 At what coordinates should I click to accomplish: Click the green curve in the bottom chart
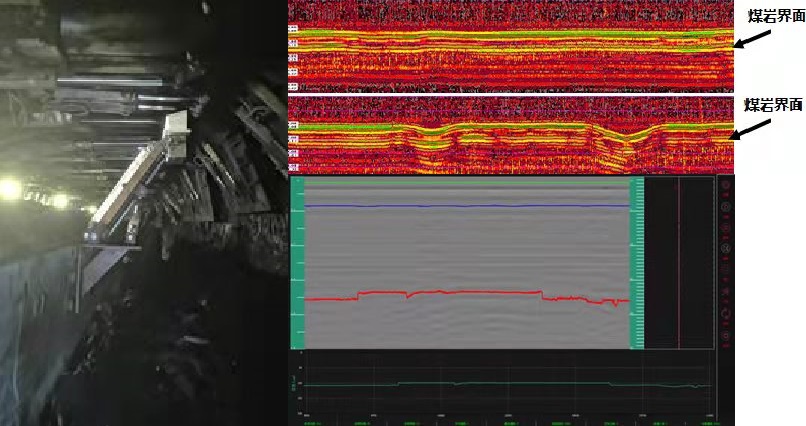pos(500,383)
